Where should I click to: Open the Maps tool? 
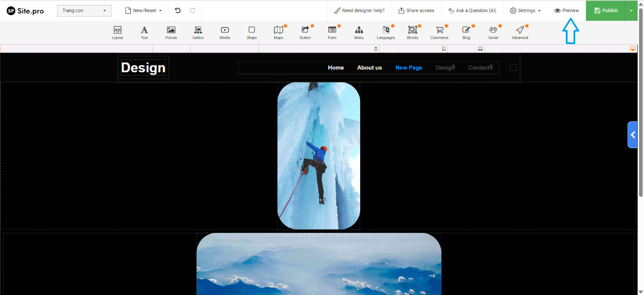(x=278, y=32)
